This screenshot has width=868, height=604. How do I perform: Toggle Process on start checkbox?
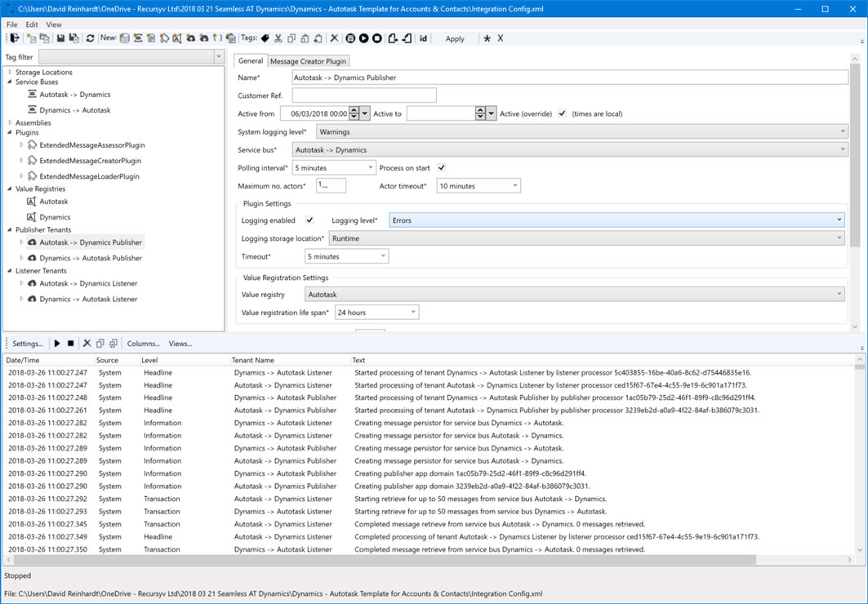(441, 167)
